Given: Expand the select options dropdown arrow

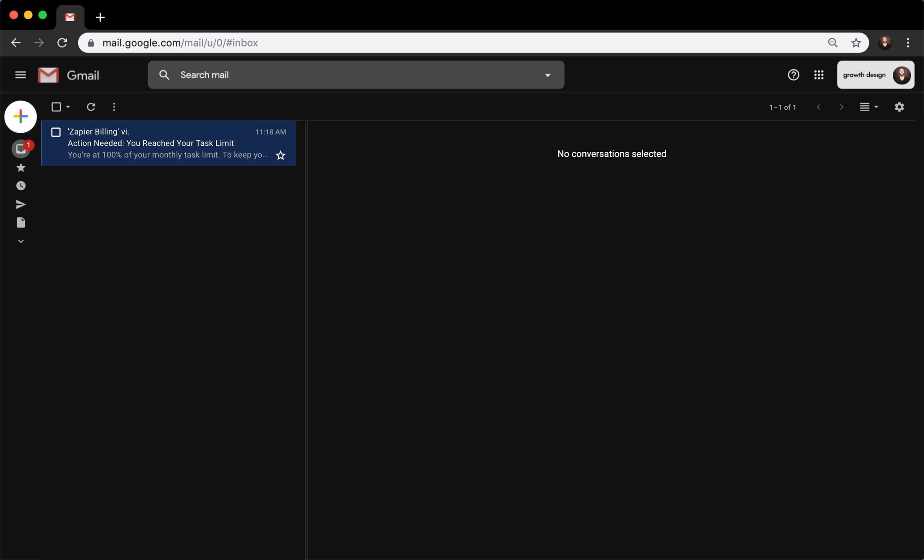Looking at the screenshot, I should point(68,107).
